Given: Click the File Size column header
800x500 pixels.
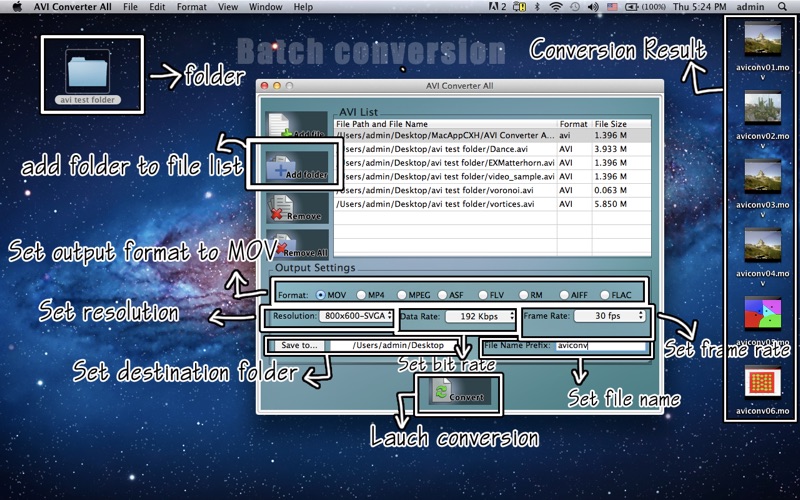Looking at the screenshot, I should [x=621, y=124].
